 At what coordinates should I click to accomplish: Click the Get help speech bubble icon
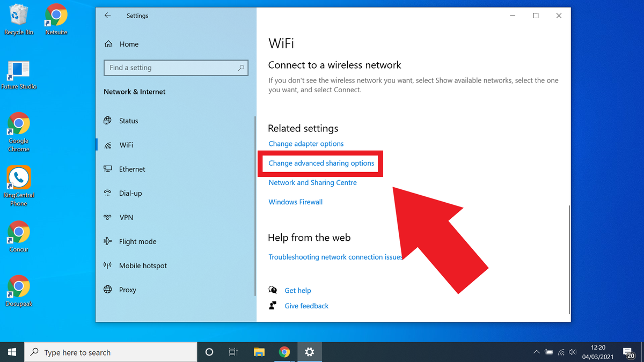(x=273, y=290)
